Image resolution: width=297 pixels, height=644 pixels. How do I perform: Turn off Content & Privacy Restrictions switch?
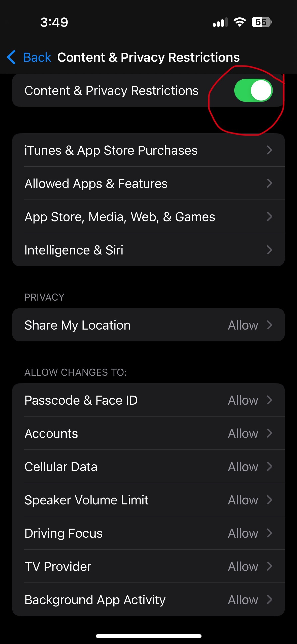[253, 90]
